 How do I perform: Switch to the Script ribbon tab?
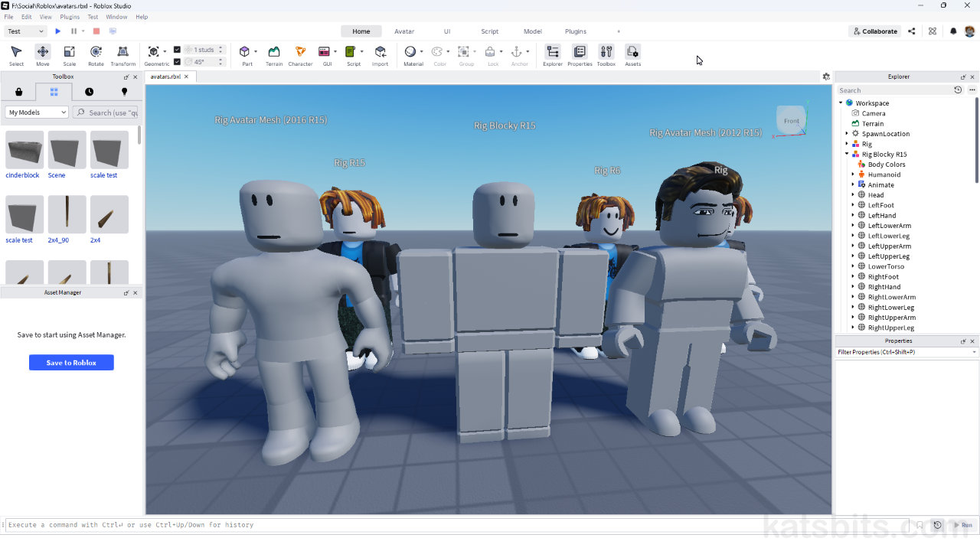click(490, 31)
